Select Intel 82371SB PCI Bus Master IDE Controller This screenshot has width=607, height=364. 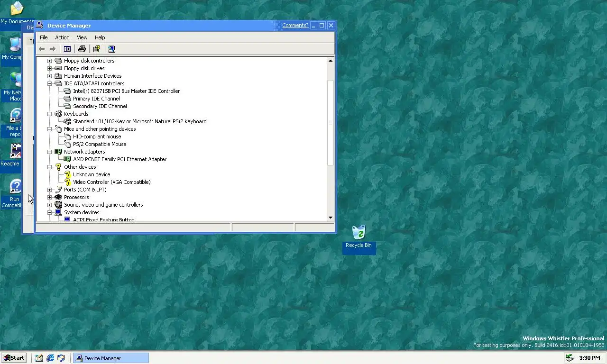pyautogui.click(x=126, y=91)
